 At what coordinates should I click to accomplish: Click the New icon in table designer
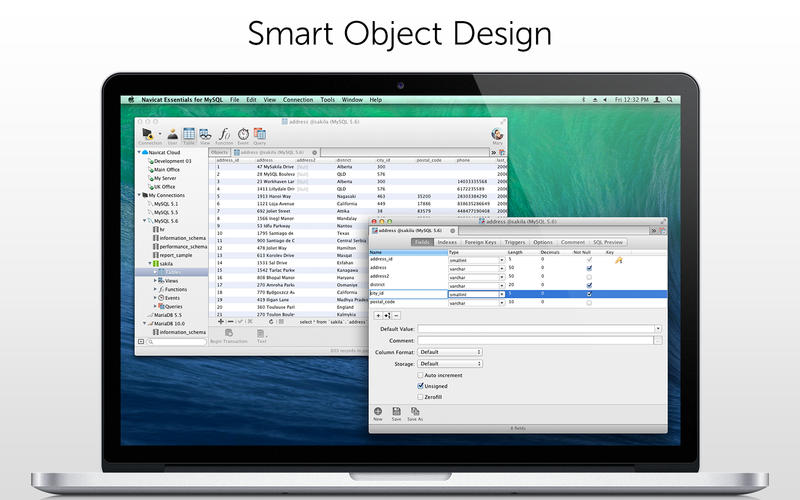pyautogui.click(x=378, y=412)
